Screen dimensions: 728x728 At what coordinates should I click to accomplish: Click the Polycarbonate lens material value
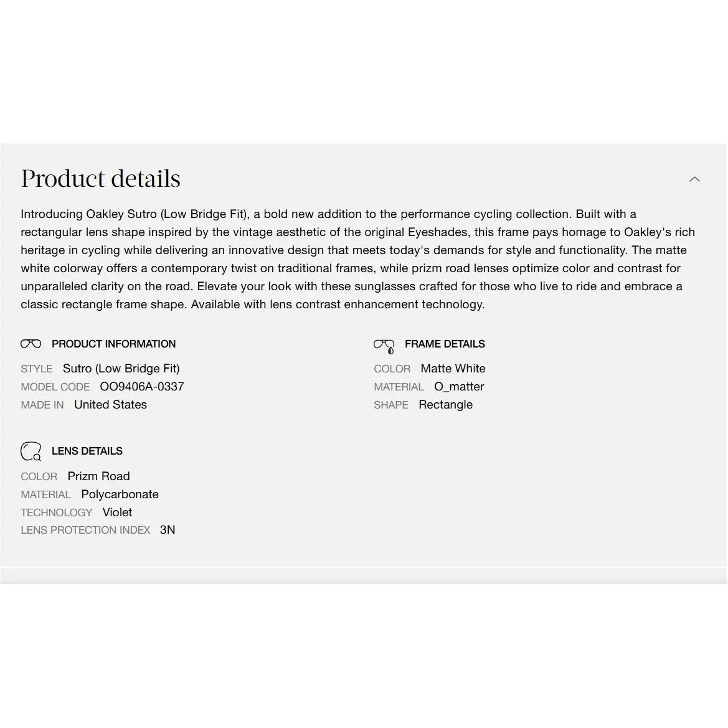[120, 494]
